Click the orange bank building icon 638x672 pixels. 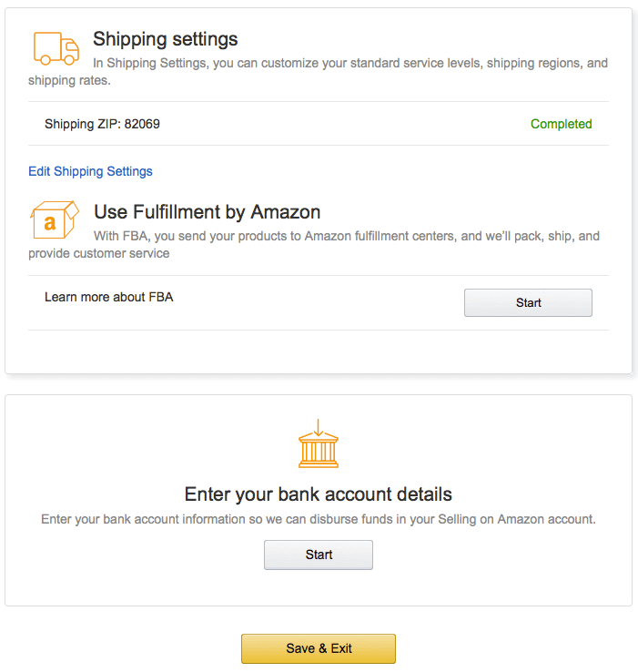(x=319, y=450)
